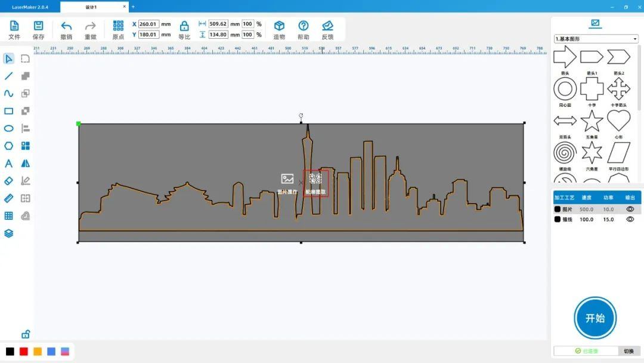Screen dimensions: 644x363
Task: Click the X position input field
Action: click(x=148, y=24)
